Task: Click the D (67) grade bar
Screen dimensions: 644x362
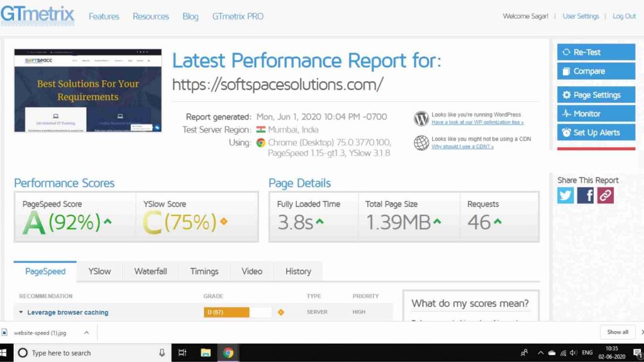Action: pos(237,312)
